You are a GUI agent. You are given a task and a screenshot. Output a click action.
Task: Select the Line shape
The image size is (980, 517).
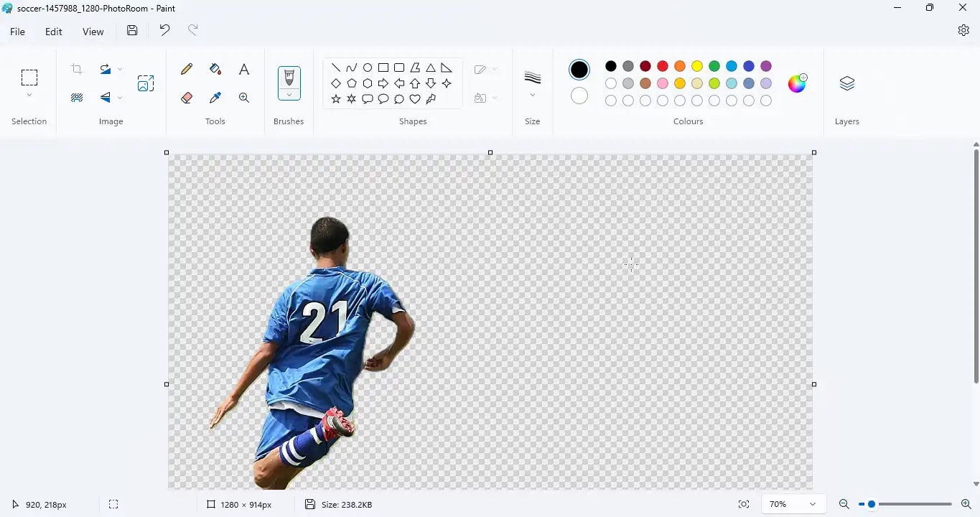[336, 67]
